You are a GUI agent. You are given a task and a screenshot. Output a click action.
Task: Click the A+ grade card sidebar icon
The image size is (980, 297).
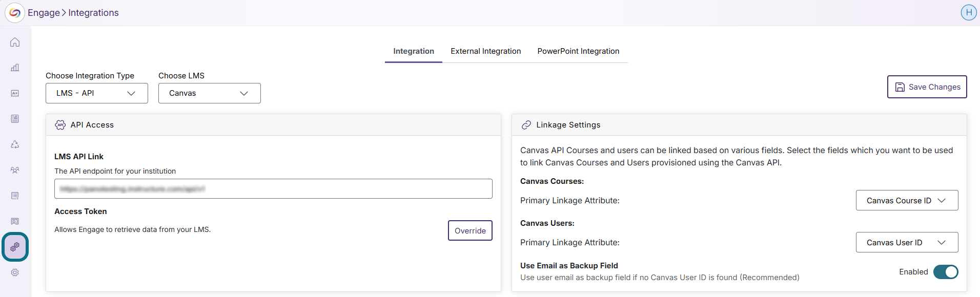coord(15,93)
